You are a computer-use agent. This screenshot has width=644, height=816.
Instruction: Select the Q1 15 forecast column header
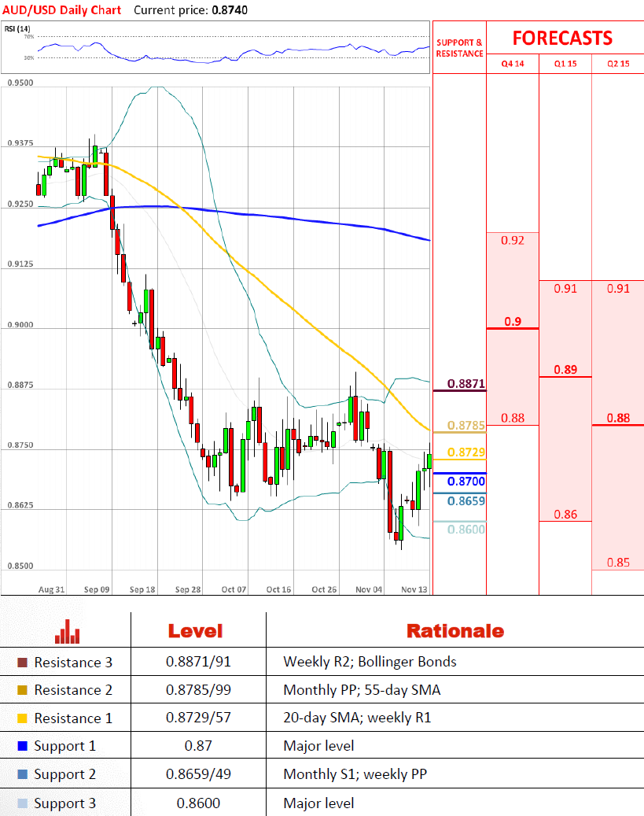coord(565,64)
